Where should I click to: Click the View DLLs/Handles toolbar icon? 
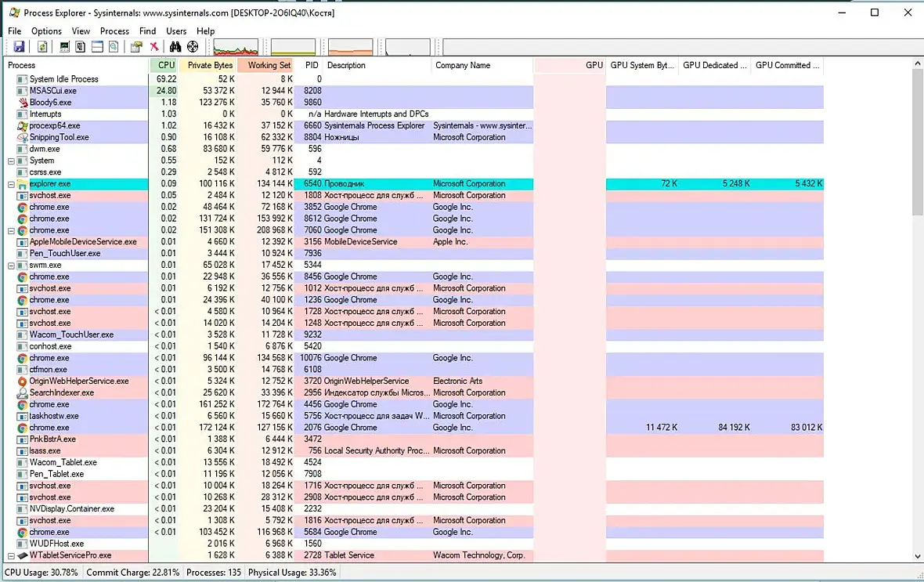[114, 46]
